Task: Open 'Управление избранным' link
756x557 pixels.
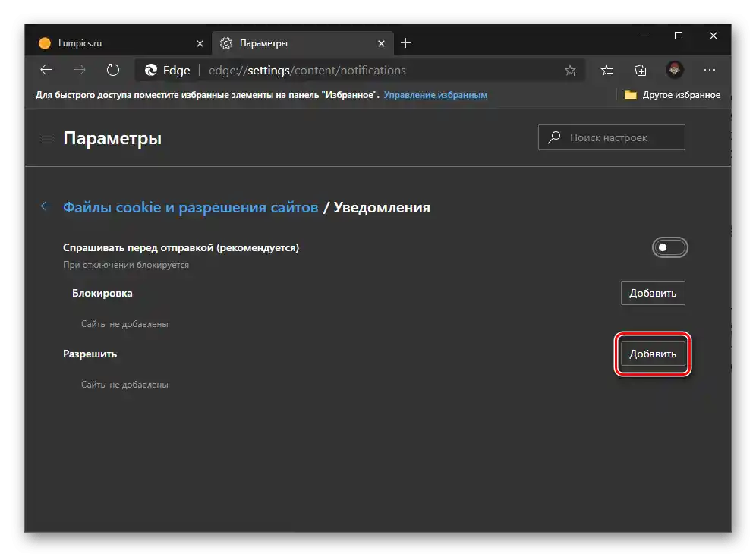Action: [x=435, y=94]
